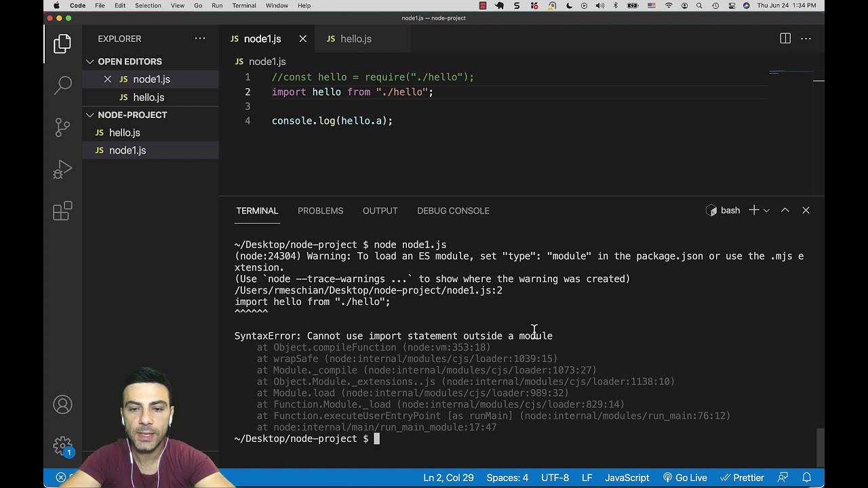Screen dimensions: 868x488
Task: Select the Terminal panel tab
Action: 257,211
